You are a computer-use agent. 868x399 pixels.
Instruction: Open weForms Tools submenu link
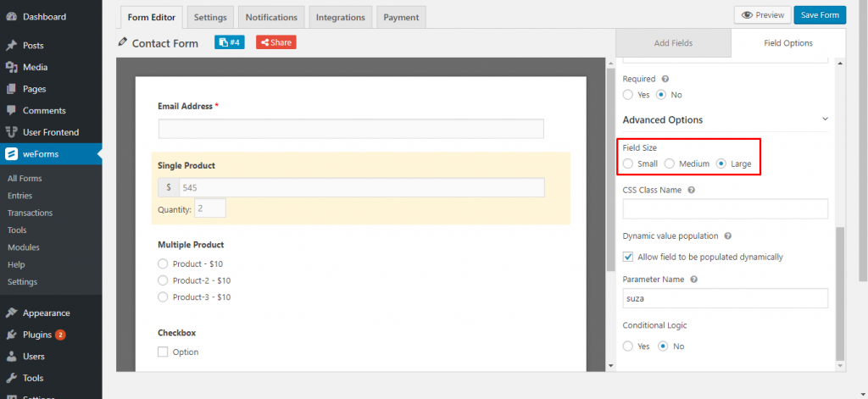click(17, 230)
